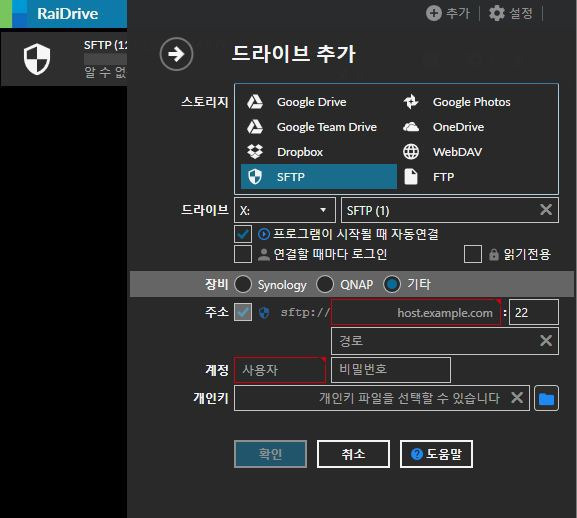This screenshot has width=577, height=518.
Task: Confirm with the 확인 button
Action: pos(270,454)
